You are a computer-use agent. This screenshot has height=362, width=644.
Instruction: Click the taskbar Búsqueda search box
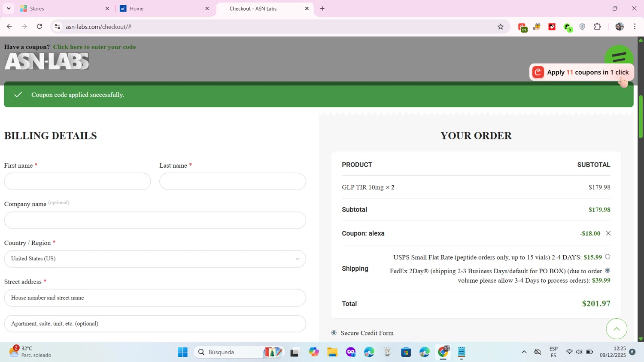click(x=239, y=352)
